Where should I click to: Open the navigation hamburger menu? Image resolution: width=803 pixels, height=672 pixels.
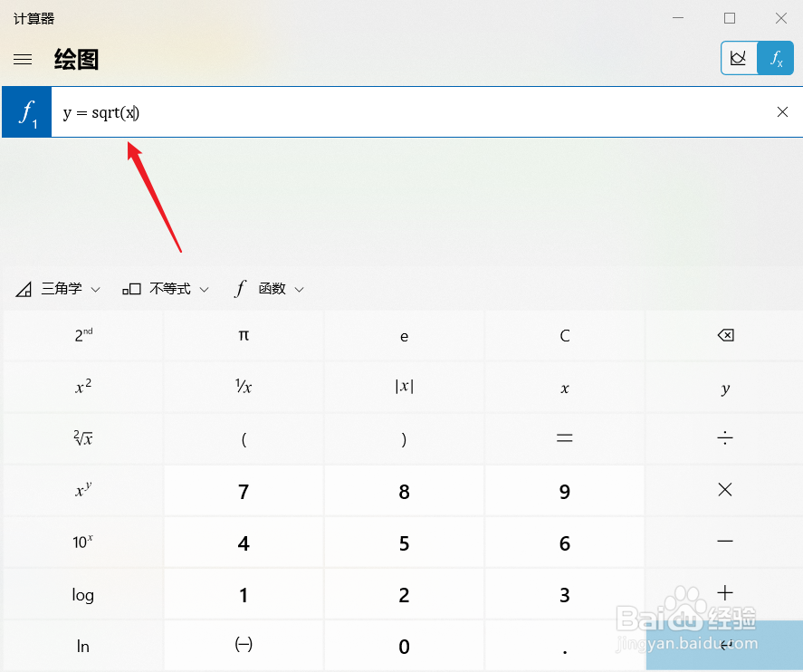[23, 59]
